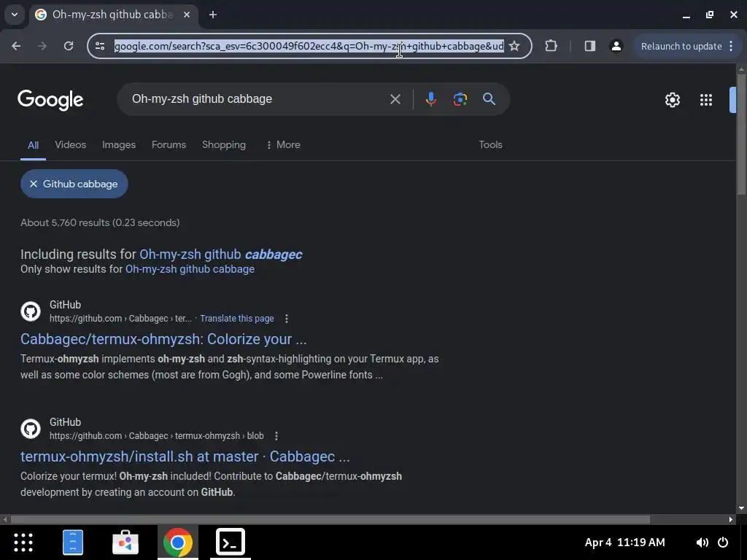This screenshot has width=747, height=560.
Task: Click the magnifier search button
Action: pos(489,99)
